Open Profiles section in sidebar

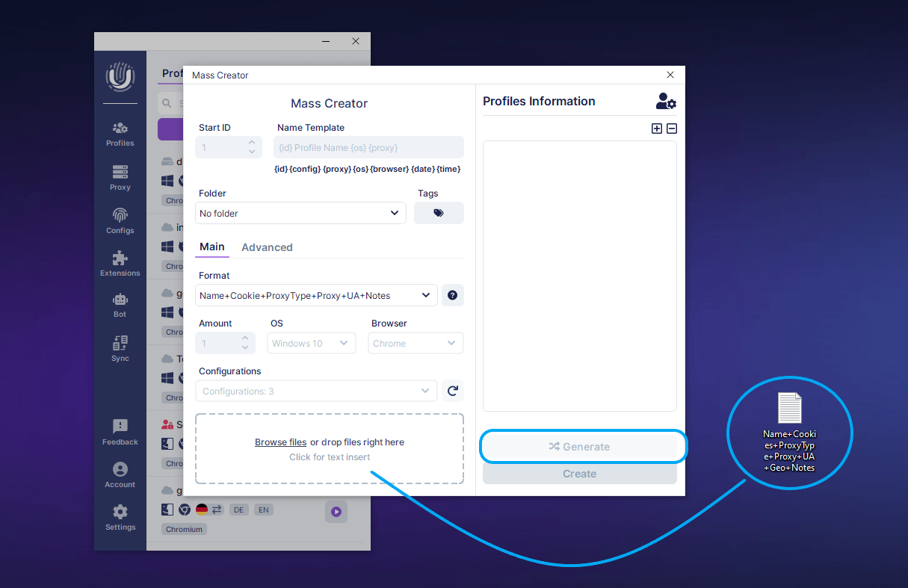click(120, 134)
